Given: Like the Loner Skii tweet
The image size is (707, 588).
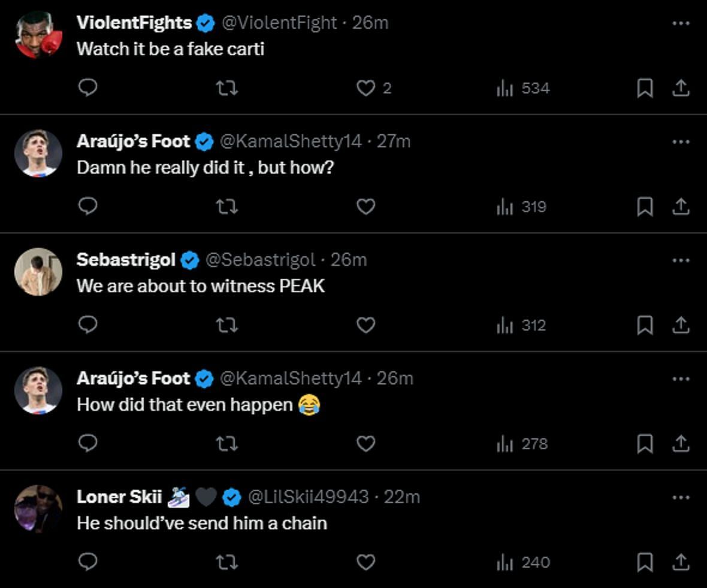Looking at the screenshot, I should pyautogui.click(x=365, y=562).
